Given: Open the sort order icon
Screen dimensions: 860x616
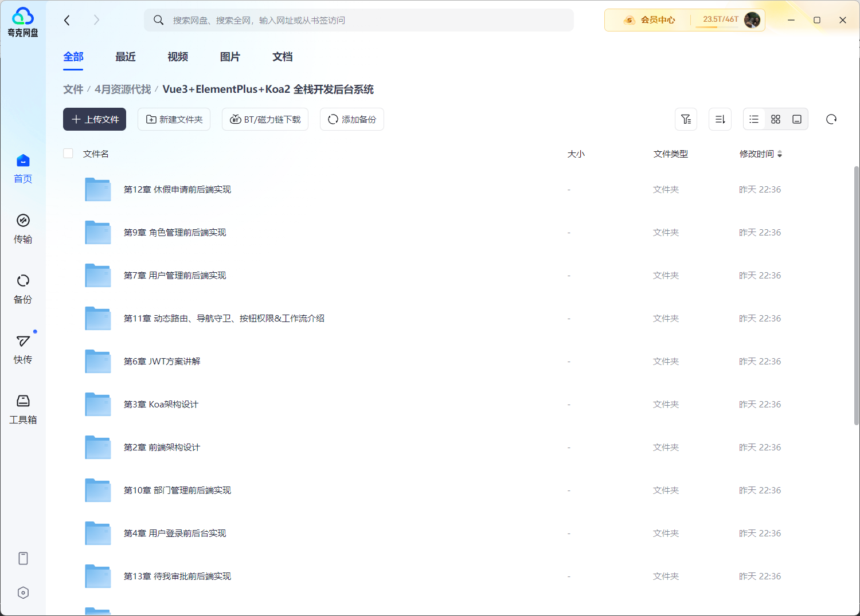Looking at the screenshot, I should [x=720, y=119].
